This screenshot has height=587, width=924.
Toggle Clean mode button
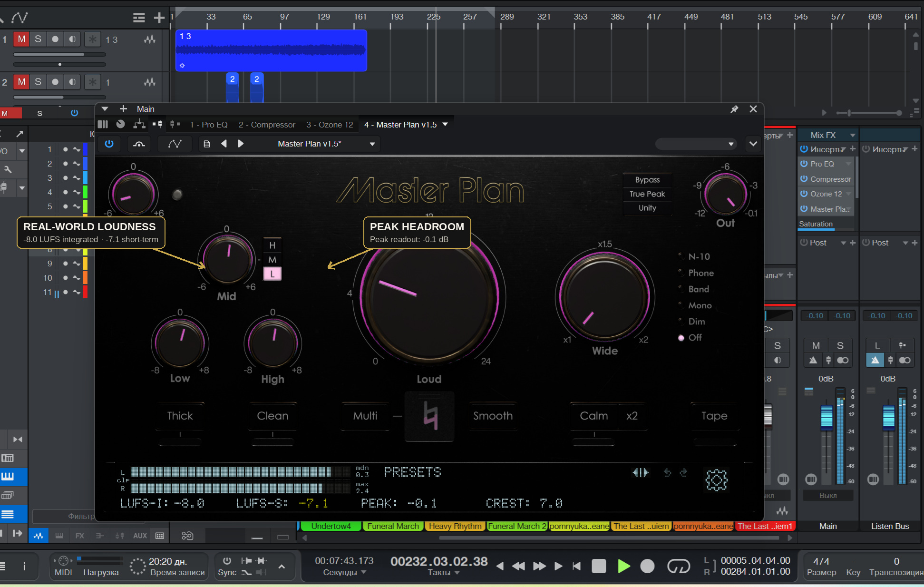[272, 416]
